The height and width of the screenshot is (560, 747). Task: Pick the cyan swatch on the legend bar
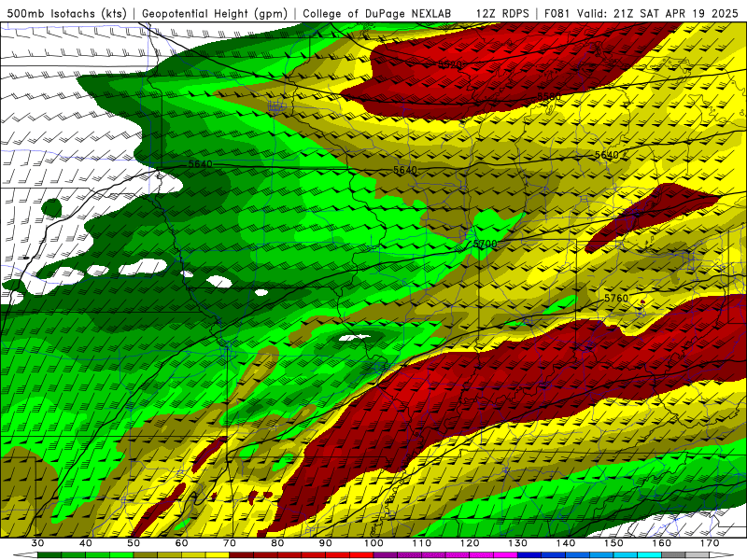(x=649, y=555)
